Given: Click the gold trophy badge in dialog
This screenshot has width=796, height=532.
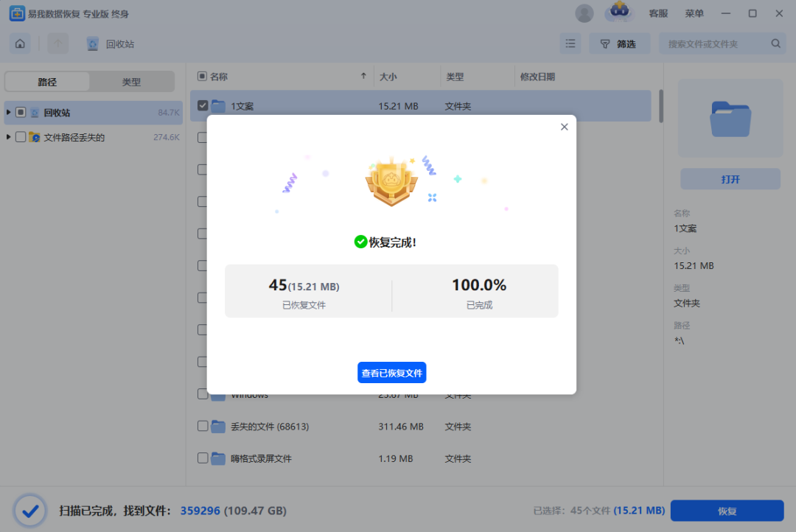Looking at the screenshot, I should pos(391,181).
